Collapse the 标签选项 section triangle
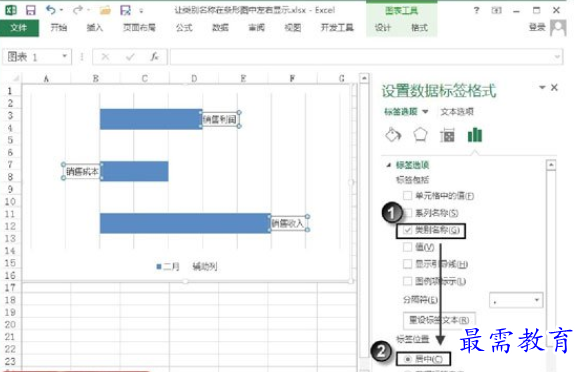 (x=389, y=165)
